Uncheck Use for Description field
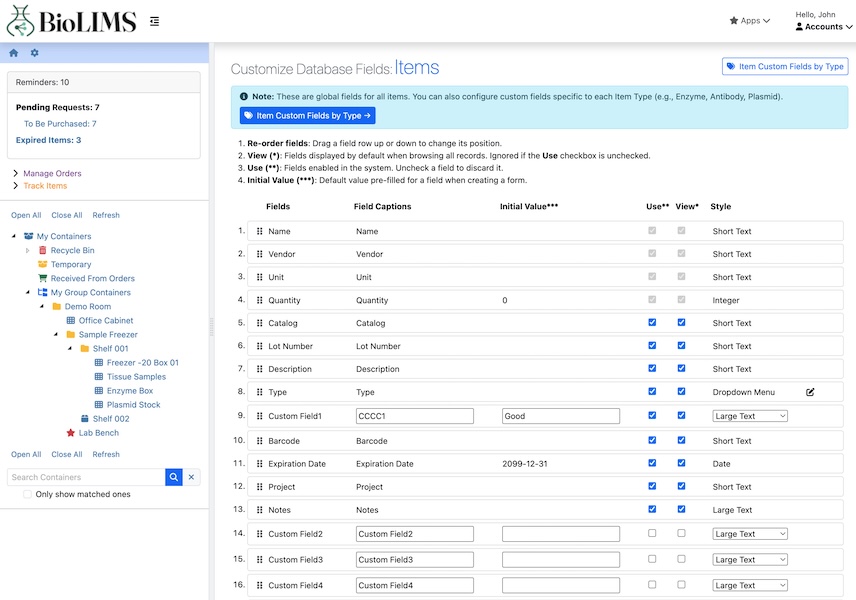Image resolution: width=856 pixels, height=600 pixels. click(x=652, y=369)
